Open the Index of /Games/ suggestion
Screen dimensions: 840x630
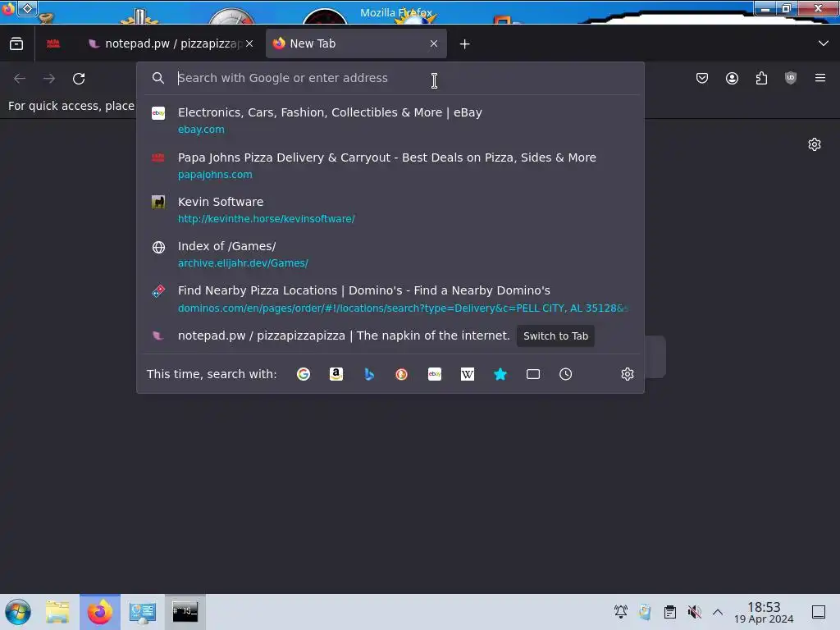click(x=390, y=254)
